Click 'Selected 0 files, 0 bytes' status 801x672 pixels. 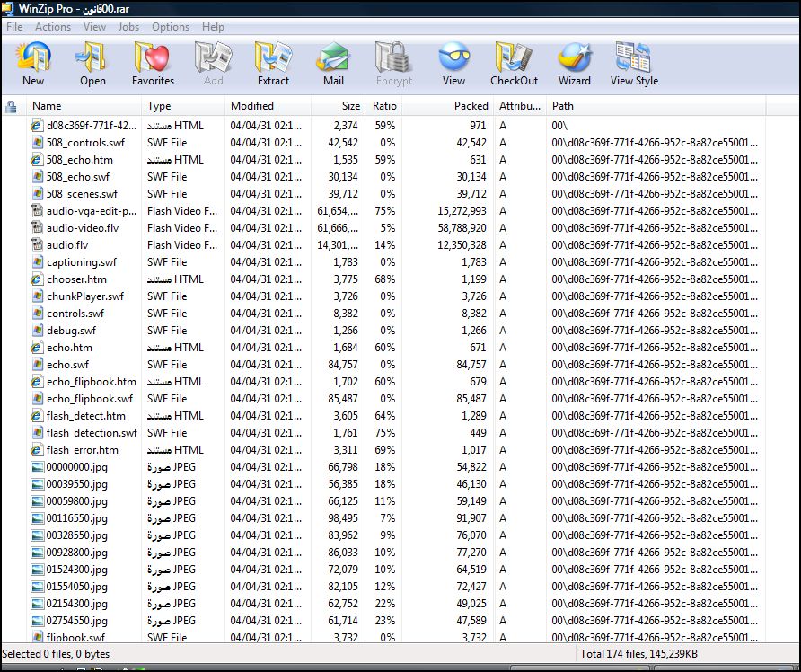[56, 654]
